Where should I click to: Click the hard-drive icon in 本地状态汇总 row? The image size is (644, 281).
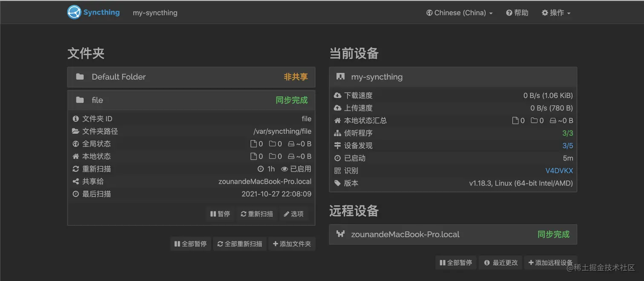[552, 121]
